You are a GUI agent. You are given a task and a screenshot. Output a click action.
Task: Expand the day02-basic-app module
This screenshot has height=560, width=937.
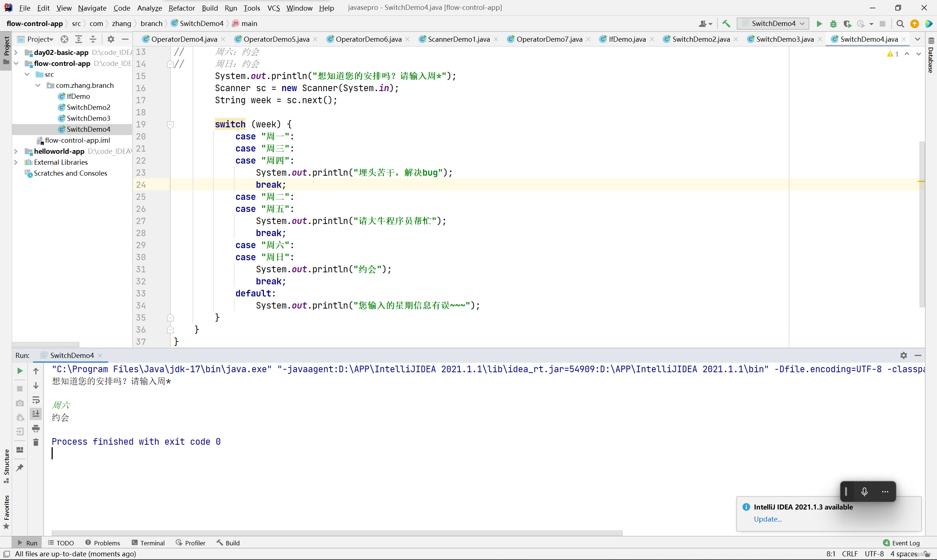(16, 52)
